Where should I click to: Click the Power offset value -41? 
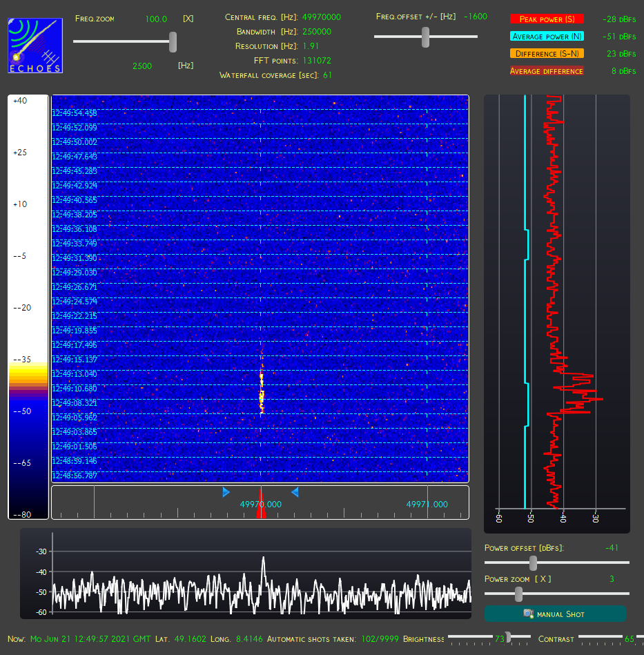click(x=612, y=547)
